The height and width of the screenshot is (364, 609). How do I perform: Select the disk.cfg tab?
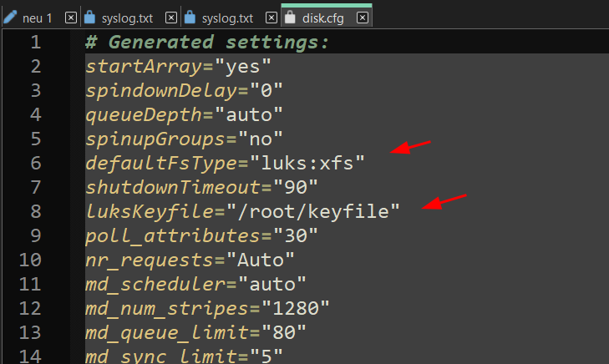coord(322,18)
